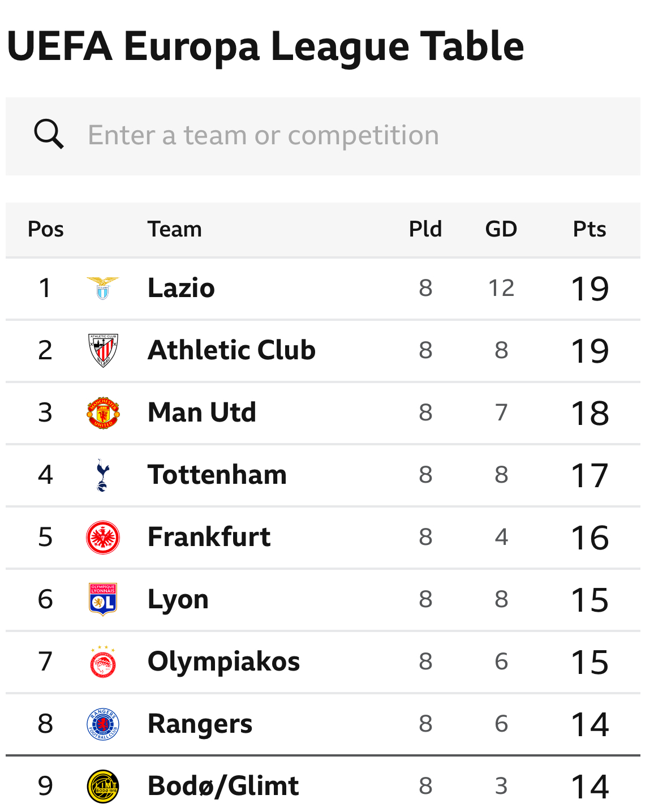Go to the Frankfurt team page
The image size is (654, 812).
tap(209, 537)
